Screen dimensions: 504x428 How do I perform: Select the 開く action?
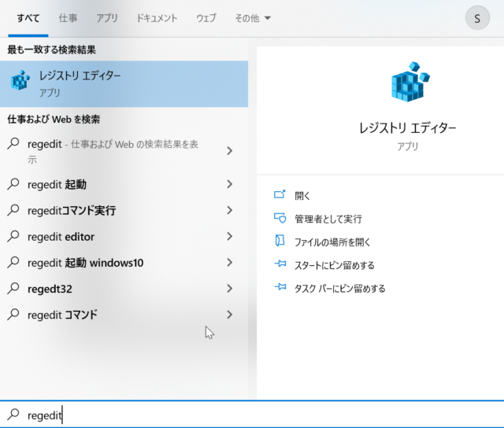click(302, 196)
